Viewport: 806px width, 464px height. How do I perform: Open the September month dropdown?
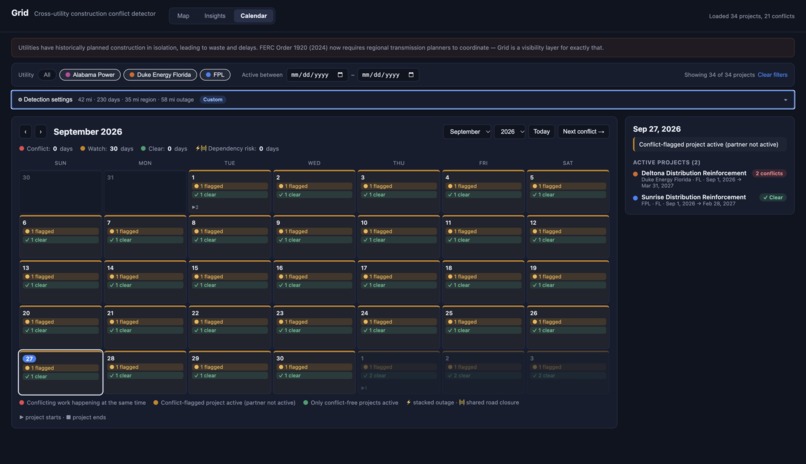tap(469, 132)
